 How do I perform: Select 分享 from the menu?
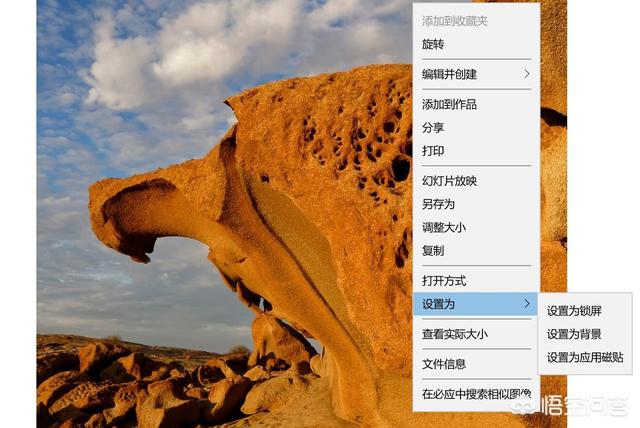[x=476, y=128]
